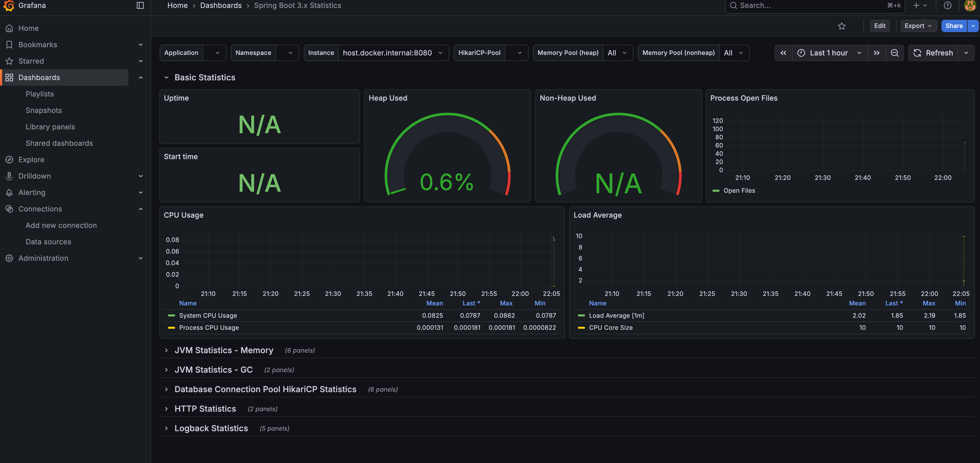Open the help menu icon

click(947, 5)
